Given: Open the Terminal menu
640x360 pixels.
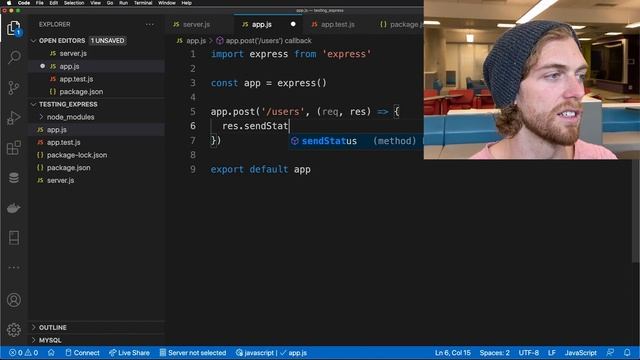Looking at the screenshot, I should point(143,3).
